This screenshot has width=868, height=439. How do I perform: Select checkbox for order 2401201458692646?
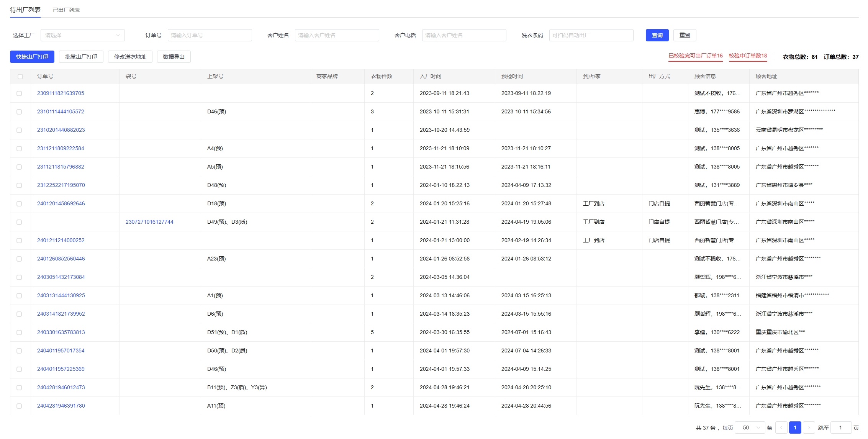pos(19,204)
